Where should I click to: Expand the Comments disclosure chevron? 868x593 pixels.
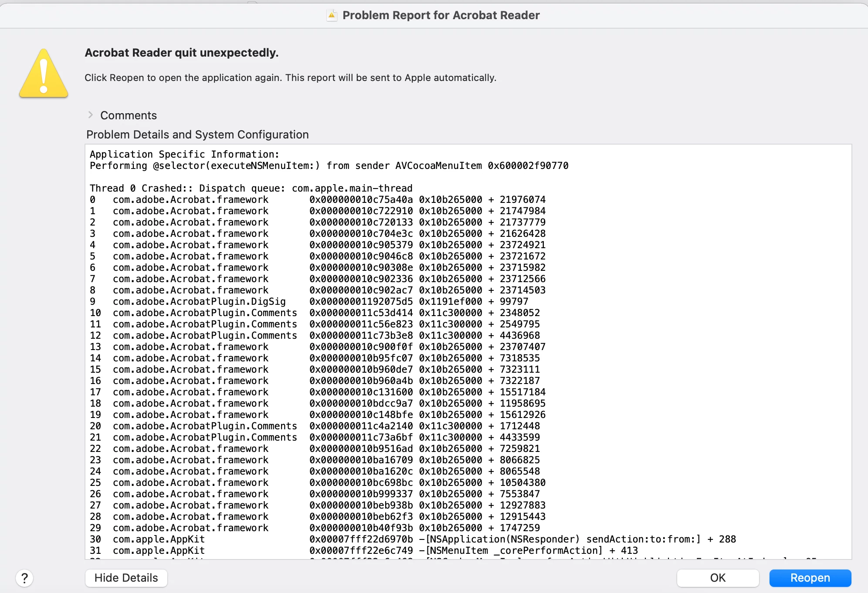[91, 115]
